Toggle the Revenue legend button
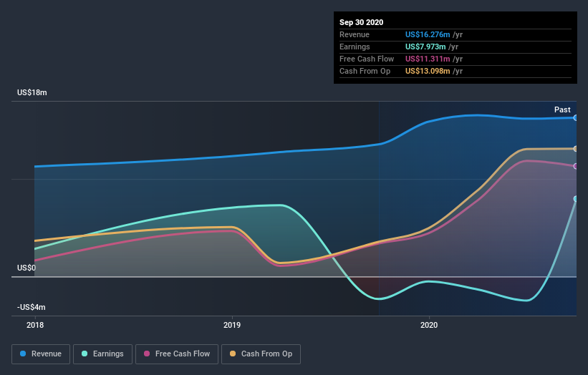 (x=41, y=354)
